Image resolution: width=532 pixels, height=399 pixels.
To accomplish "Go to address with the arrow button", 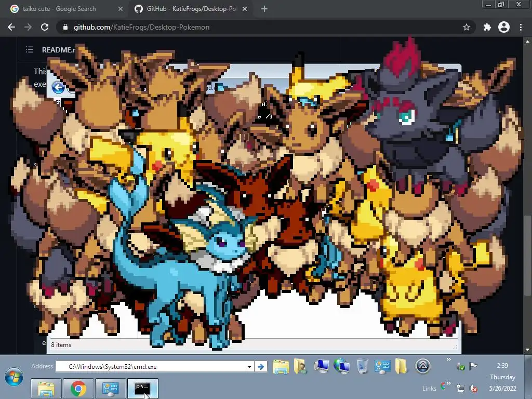I will (261, 366).
